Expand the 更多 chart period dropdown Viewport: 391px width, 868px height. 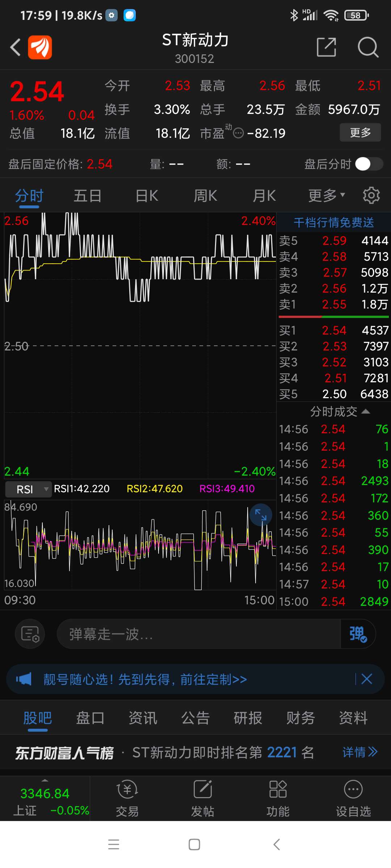(327, 196)
